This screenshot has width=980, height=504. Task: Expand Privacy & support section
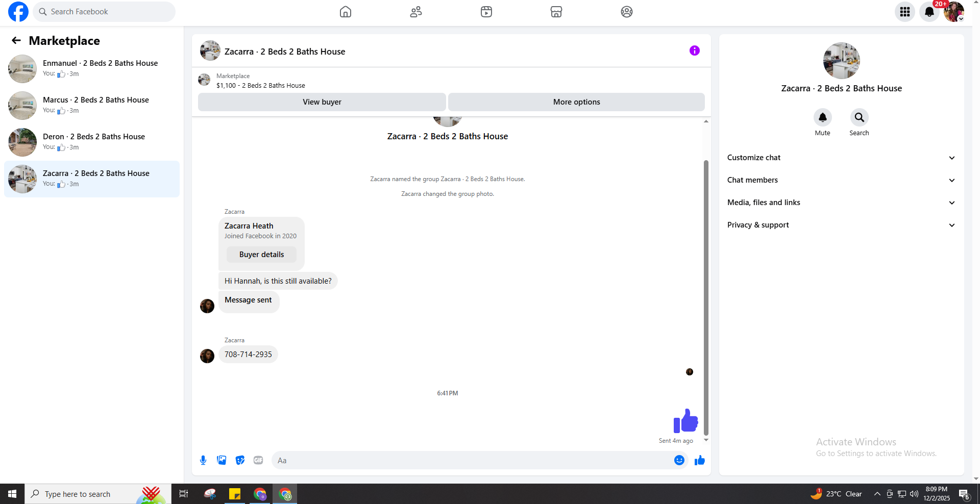tap(841, 225)
